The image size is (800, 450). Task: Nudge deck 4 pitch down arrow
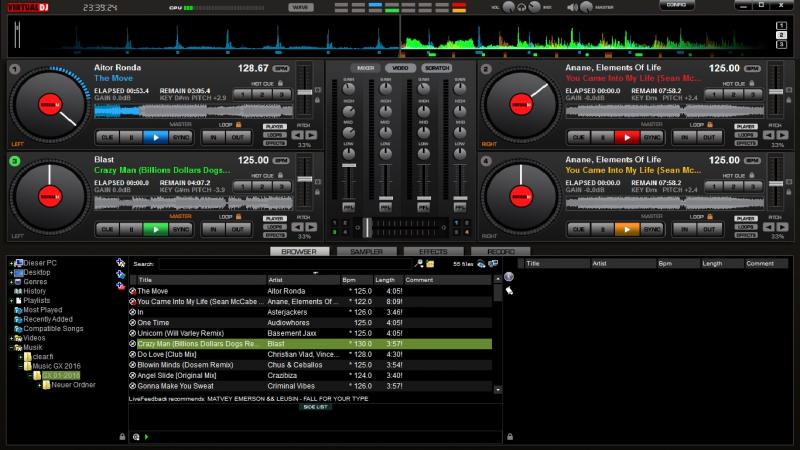coord(769,227)
